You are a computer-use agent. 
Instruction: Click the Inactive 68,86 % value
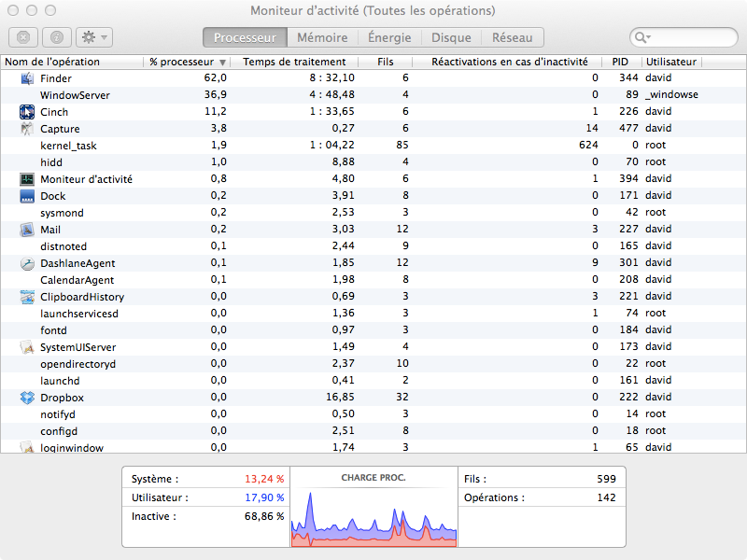click(264, 516)
